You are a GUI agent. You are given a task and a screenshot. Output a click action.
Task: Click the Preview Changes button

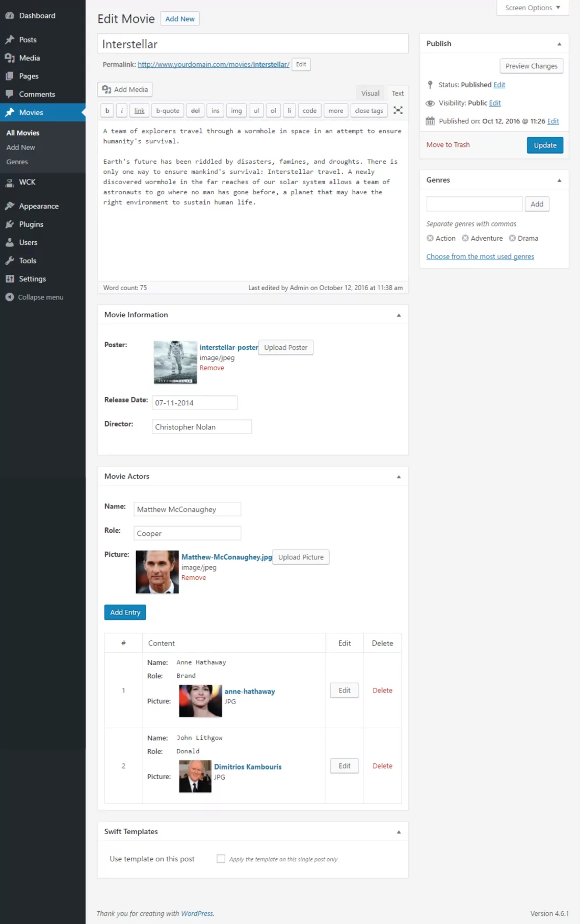pos(531,66)
